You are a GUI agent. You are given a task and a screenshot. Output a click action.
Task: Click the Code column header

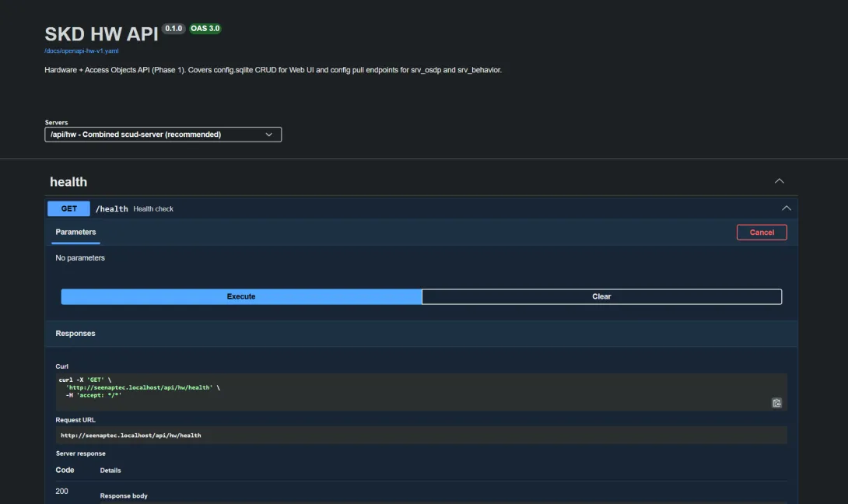(65, 470)
